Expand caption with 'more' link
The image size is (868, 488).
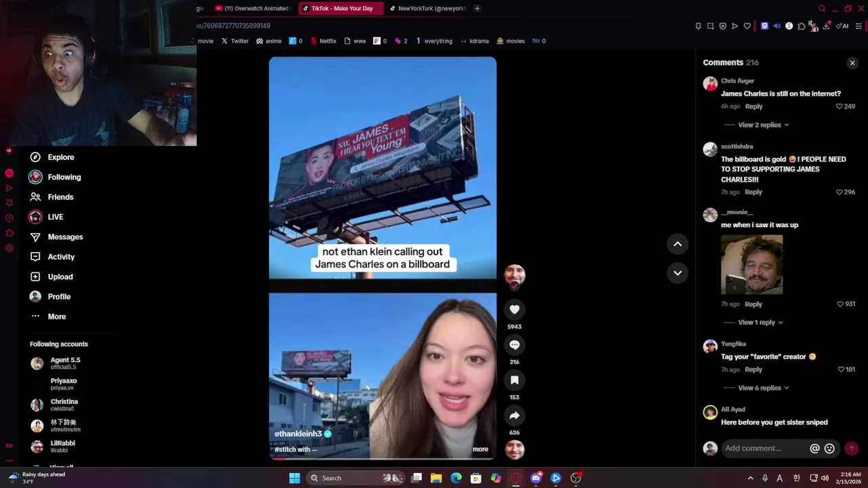480,449
